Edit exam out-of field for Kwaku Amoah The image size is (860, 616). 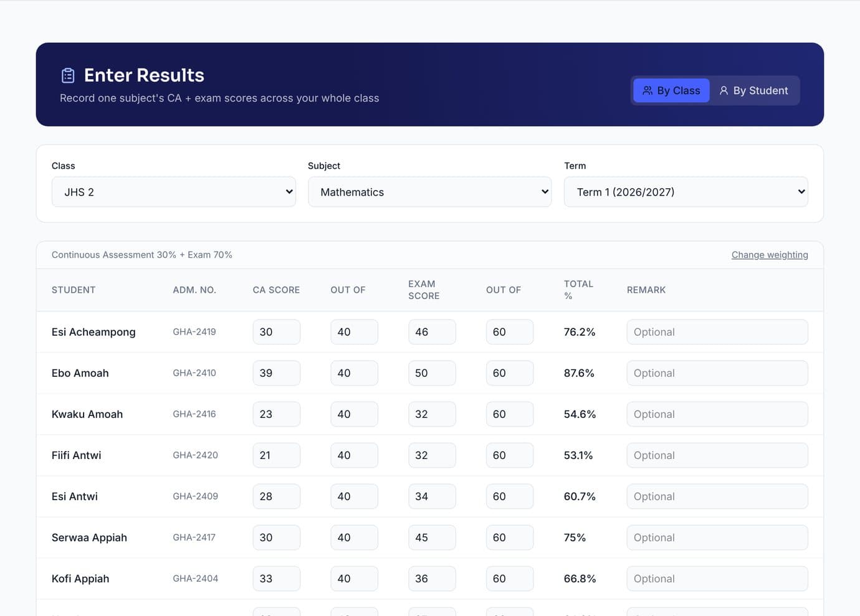tap(510, 414)
